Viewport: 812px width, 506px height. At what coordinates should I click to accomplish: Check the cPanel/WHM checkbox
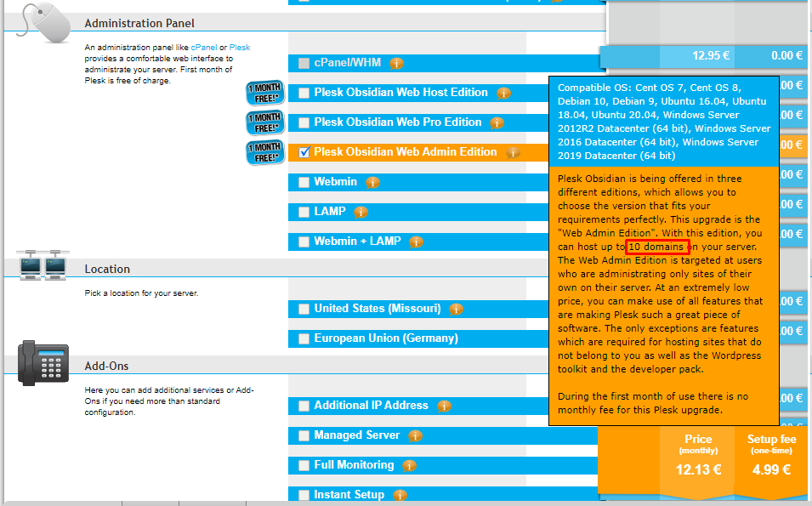tap(304, 63)
